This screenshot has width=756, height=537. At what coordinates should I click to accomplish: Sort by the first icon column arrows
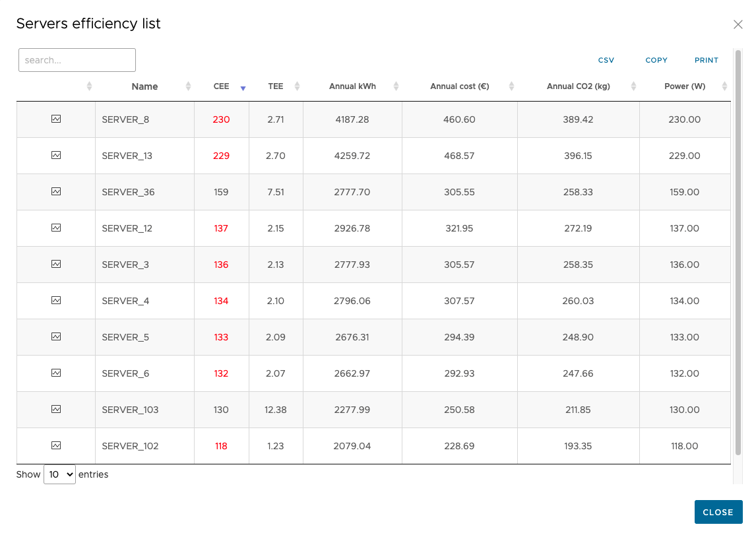point(89,86)
